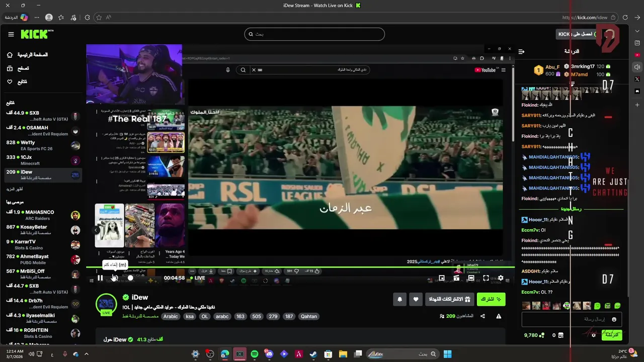Open KosayBetar recommended channel

[x=43, y=230]
